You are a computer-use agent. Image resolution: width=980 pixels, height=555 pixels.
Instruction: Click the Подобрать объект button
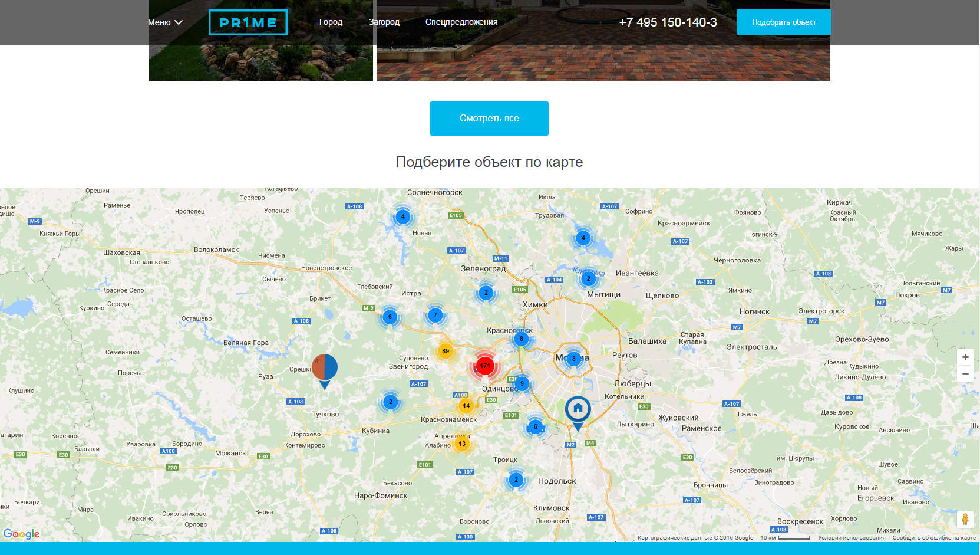tap(784, 22)
